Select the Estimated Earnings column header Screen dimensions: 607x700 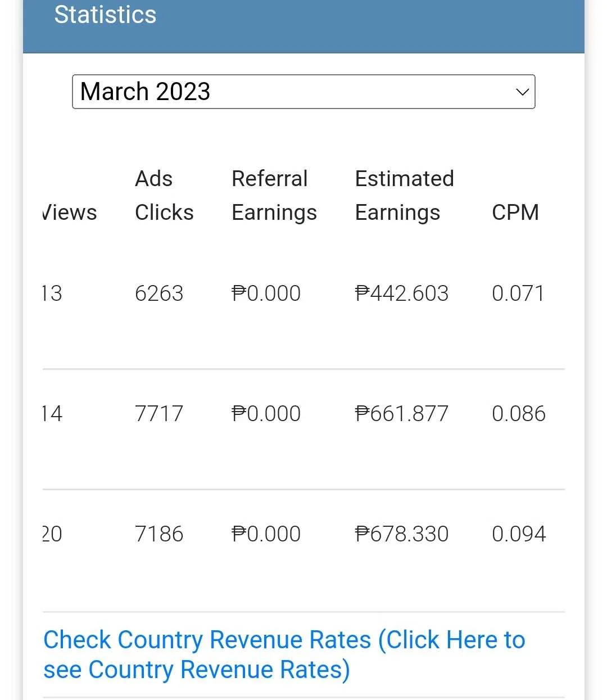[405, 196]
